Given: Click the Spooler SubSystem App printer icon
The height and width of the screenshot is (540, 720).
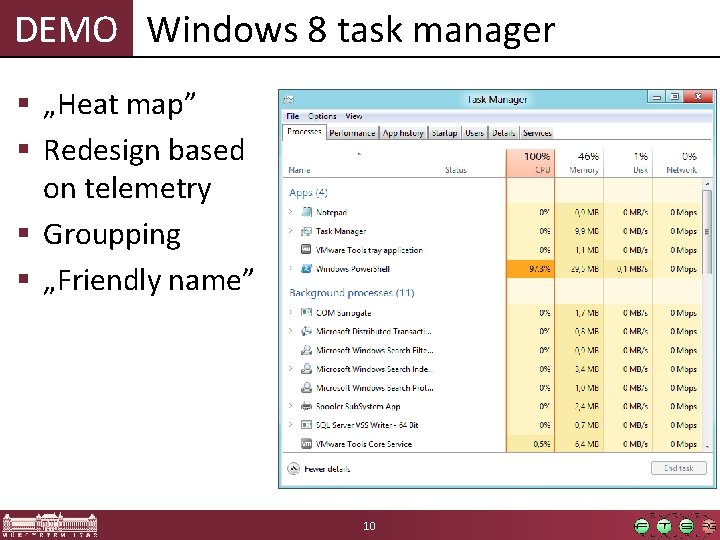Looking at the screenshot, I should click(x=306, y=406).
